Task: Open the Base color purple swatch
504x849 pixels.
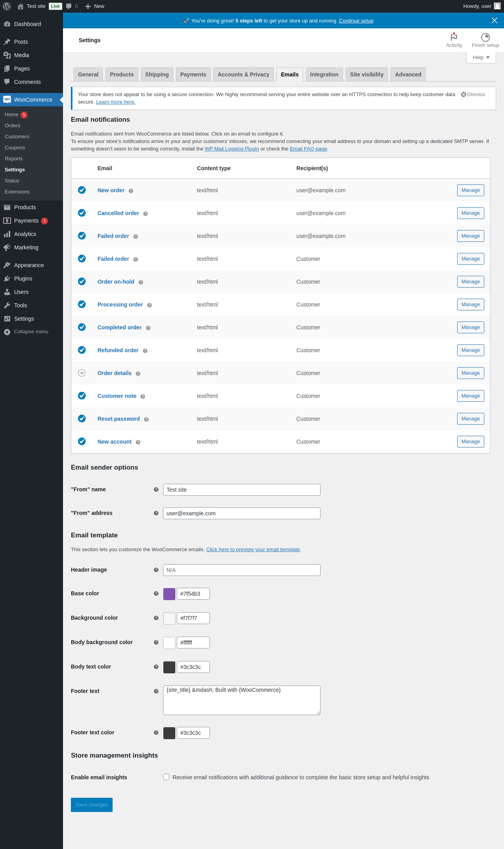Action: tap(169, 594)
